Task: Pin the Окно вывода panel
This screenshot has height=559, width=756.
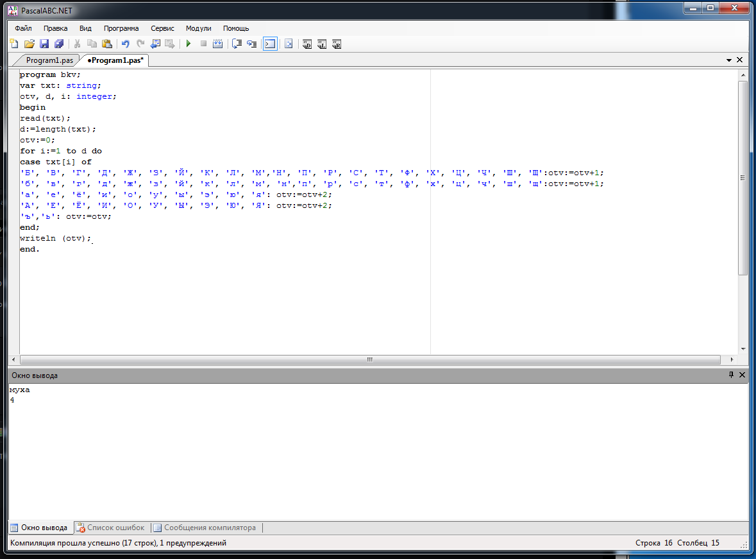Action: pos(731,375)
